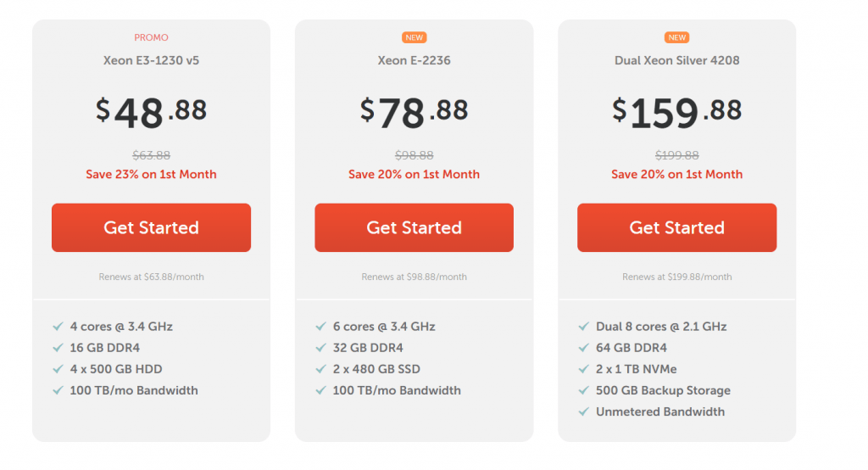Click the NEW badge above Dual Xeon Silver 4208
The height and width of the screenshot is (470, 868).
(676, 37)
